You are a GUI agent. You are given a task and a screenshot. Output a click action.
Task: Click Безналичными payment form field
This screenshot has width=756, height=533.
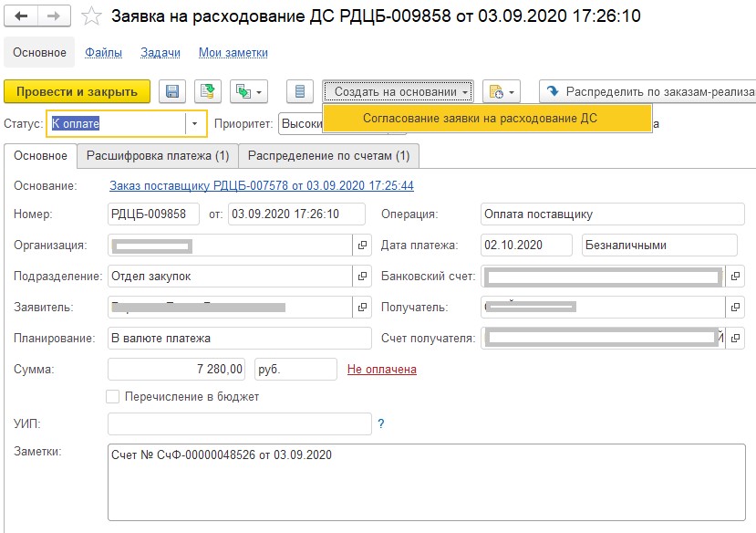(659, 245)
